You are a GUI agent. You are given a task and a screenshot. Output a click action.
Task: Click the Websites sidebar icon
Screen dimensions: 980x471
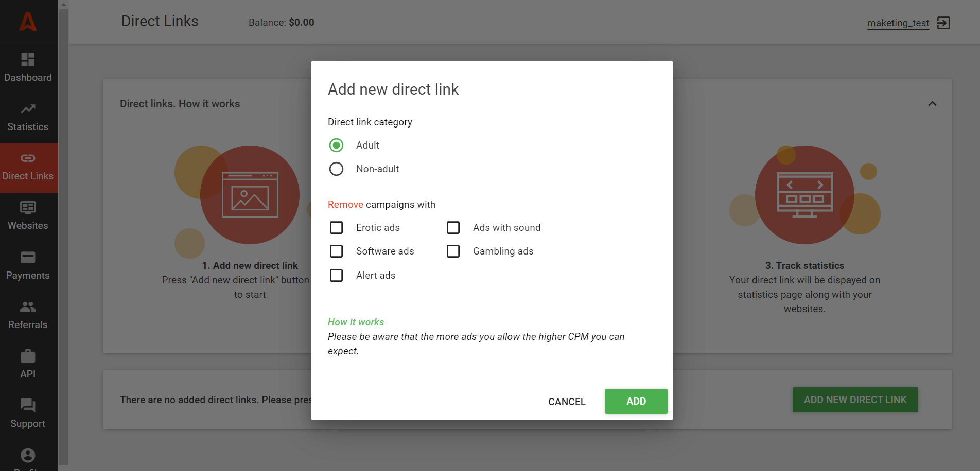[28, 208]
